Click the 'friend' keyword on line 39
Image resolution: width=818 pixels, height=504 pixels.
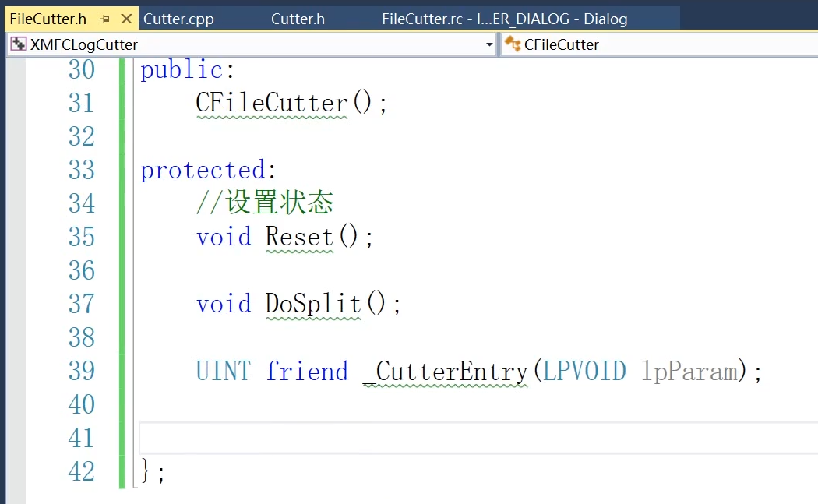tap(307, 372)
